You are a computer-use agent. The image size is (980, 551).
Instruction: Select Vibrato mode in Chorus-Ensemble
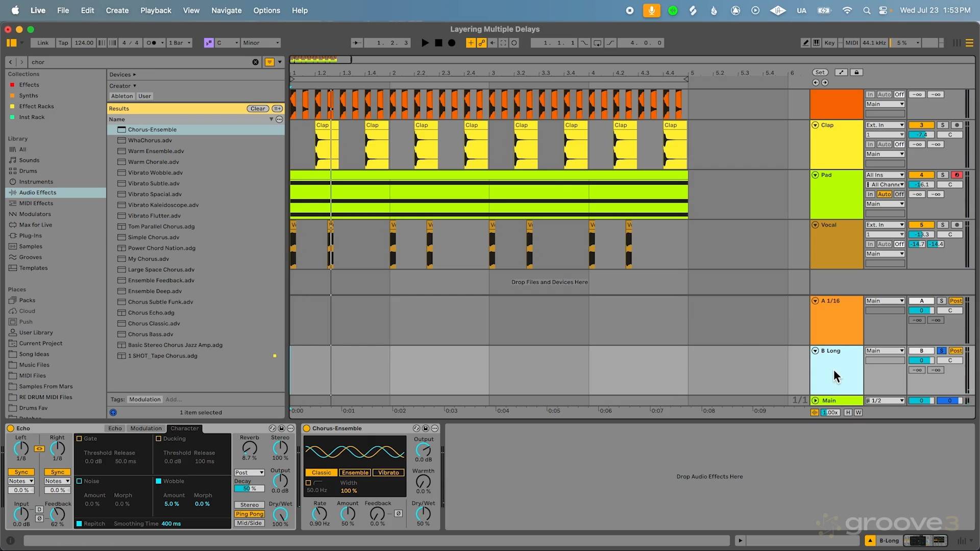point(388,472)
